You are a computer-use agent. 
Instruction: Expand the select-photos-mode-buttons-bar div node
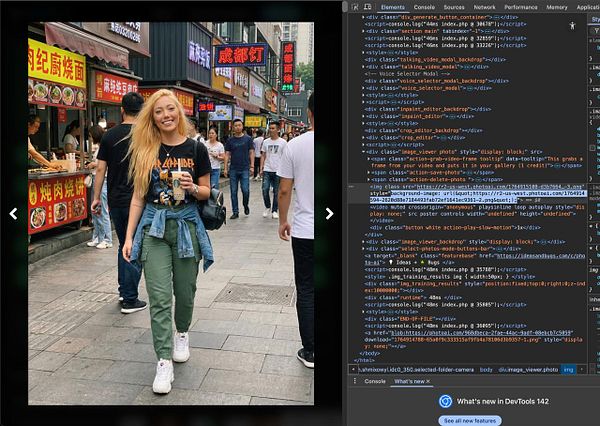(x=363, y=249)
